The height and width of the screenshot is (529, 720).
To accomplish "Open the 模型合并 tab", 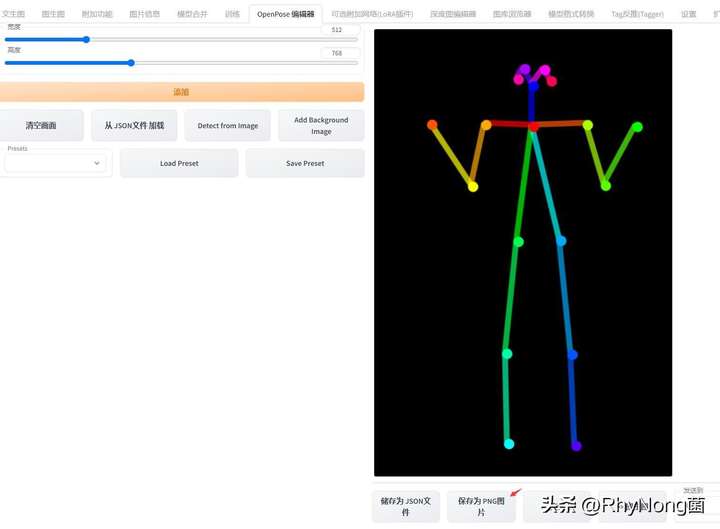I will [x=192, y=14].
